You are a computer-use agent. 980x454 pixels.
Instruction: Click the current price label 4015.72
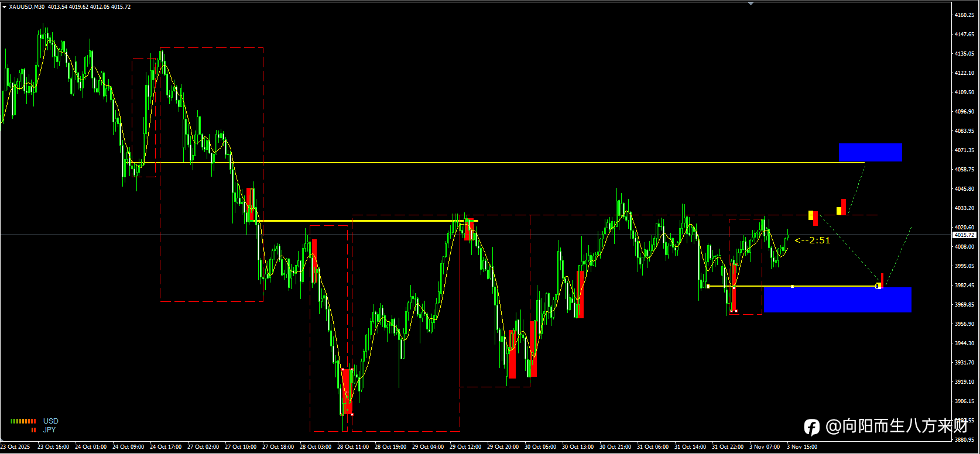point(964,235)
